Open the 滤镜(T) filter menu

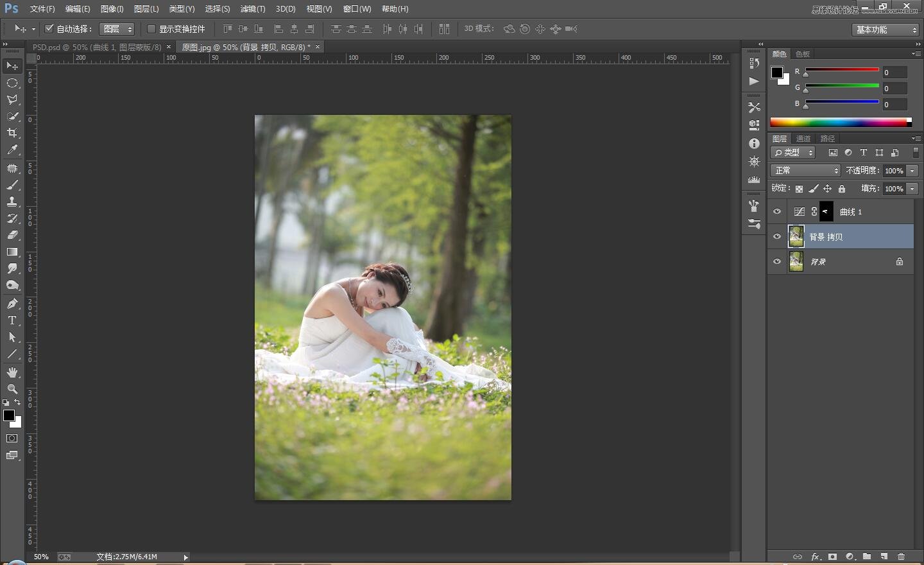(x=252, y=9)
